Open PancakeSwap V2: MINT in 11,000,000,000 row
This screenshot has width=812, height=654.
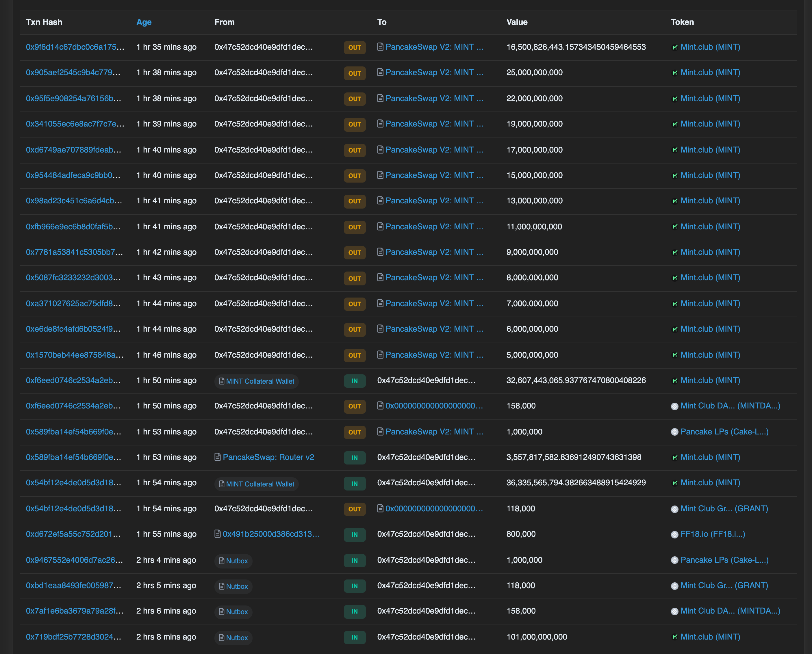pos(434,226)
